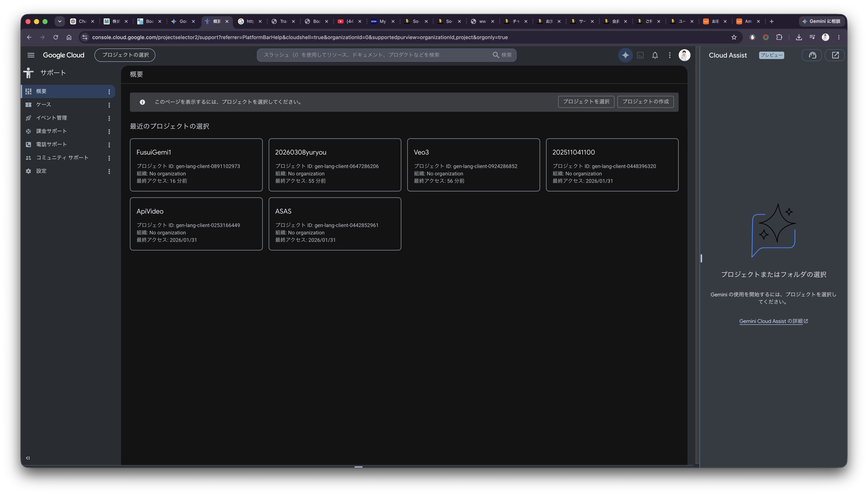The height and width of the screenshot is (495, 868).
Task: Select 概要 in the support sidebar
Action: coord(68,91)
